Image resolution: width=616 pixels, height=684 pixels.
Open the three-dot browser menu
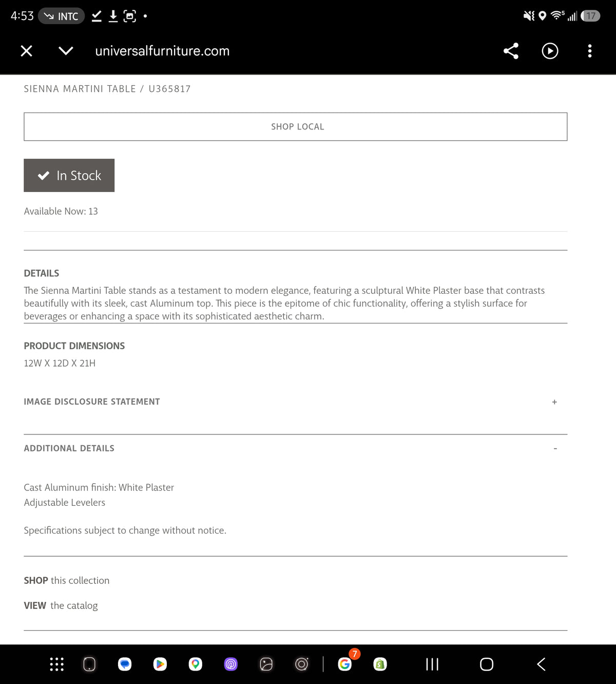pyautogui.click(x=589, y=51)
